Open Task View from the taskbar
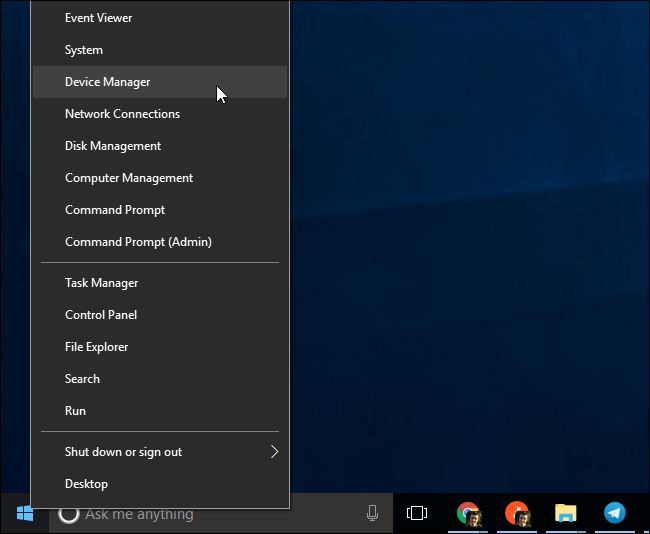The height and width of the screenshot is (534, 650). pyautogui.click(x=417, y=514)
